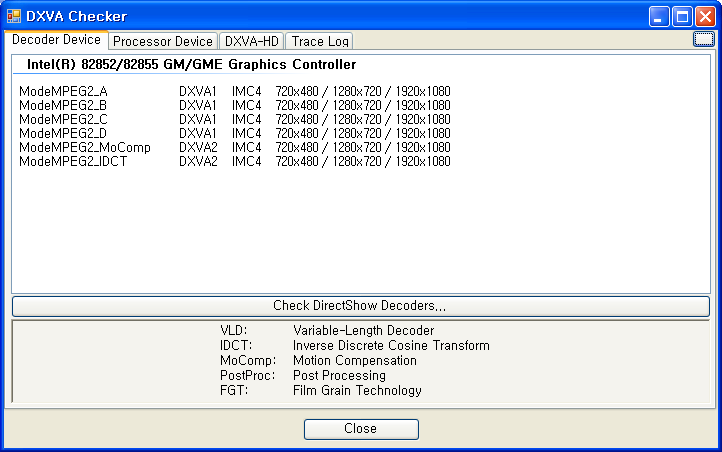Viewport: 722px width, 452px height.
Task: Click the Close button at bottom
Action: (x=361, y=429)
